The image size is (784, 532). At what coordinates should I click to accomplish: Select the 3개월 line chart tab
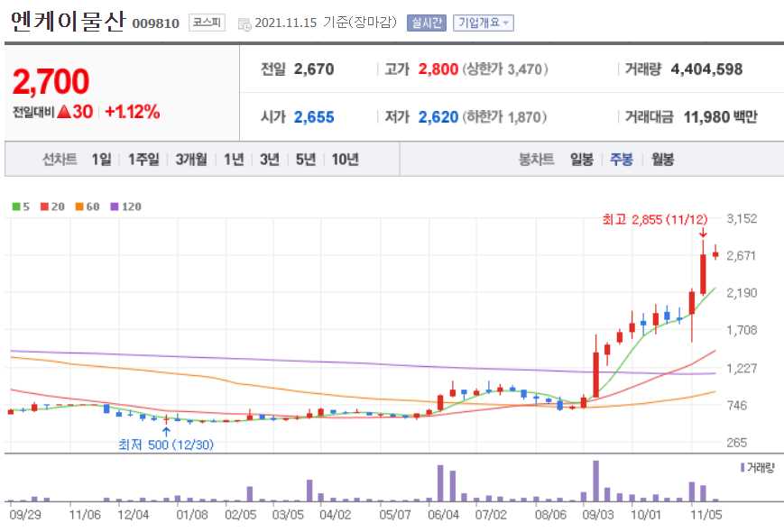pos(191,160)
